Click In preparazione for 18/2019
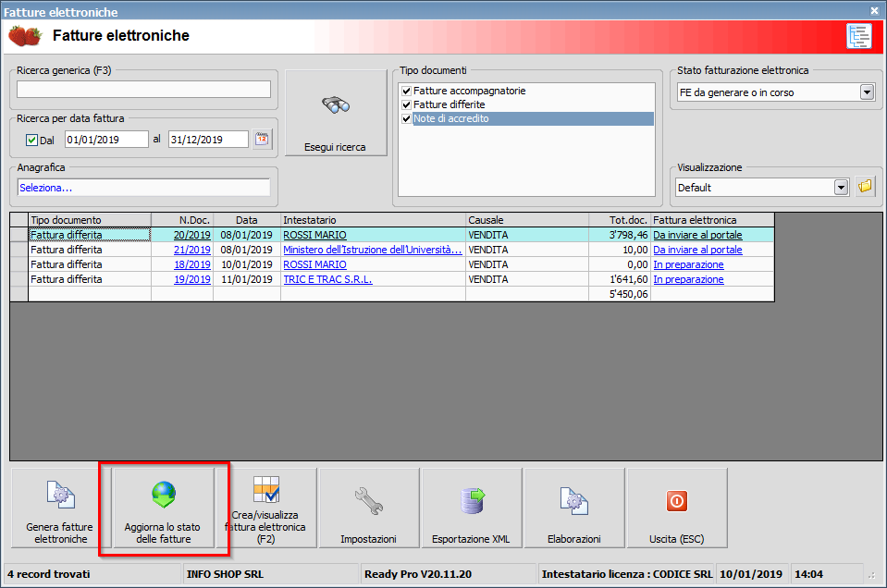The height and width of the screenshot is (588, 887). [x=688, y=264]
